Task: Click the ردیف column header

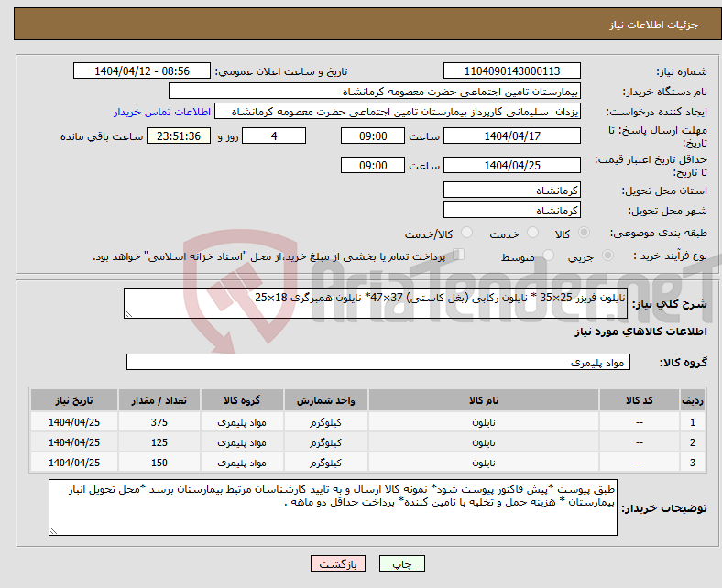Action: click(693, 400)
